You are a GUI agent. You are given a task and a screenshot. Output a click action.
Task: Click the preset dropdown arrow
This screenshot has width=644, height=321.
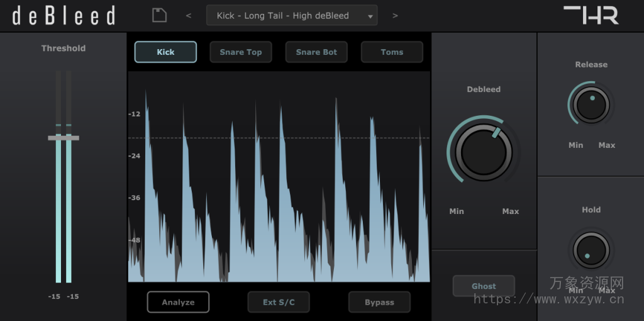click(x=370, y=16)
